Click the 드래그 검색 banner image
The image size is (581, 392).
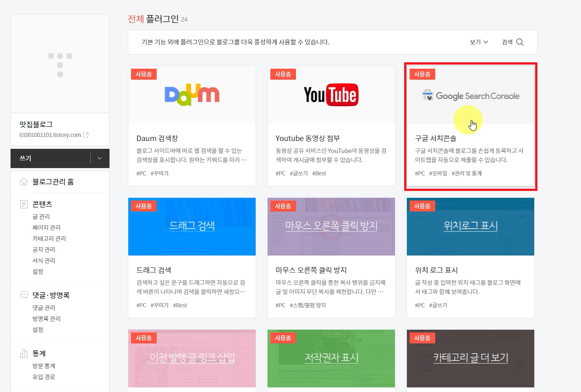tap(192, 227)
